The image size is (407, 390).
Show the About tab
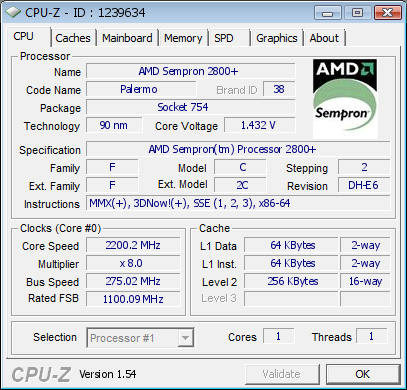[324, 38]
